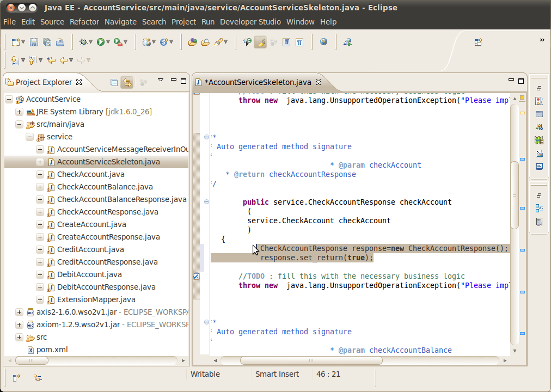
Task: Open the Outline view icon in right sidebar
Action: click(x=539, y=208)
